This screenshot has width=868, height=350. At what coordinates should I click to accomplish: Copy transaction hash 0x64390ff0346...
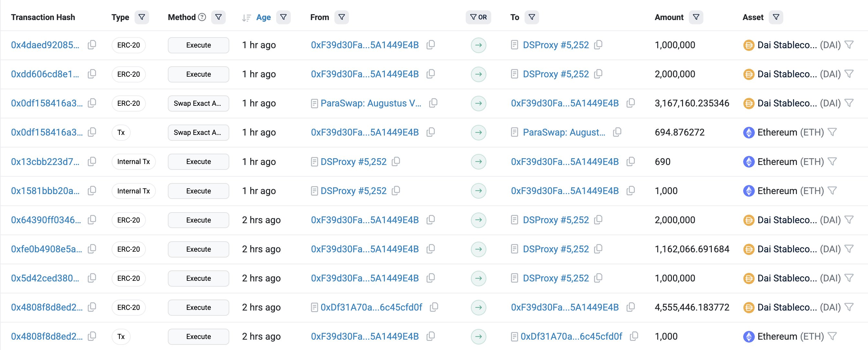coord(92,220)
